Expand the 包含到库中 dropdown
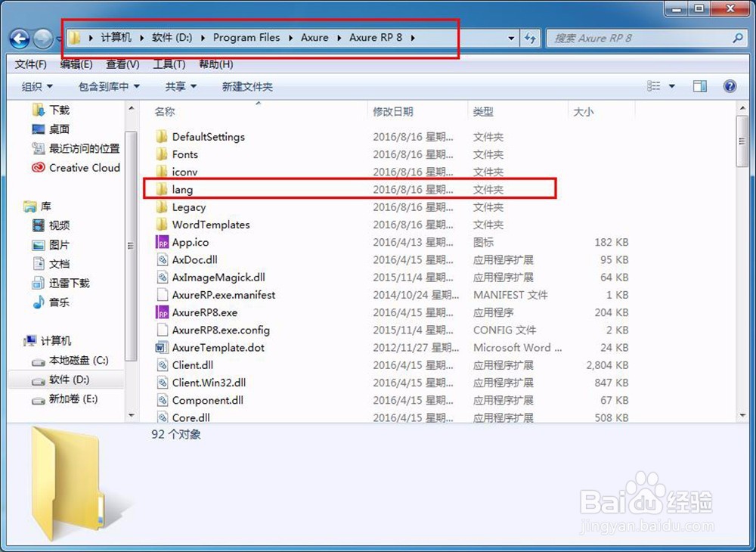The image size is (756, 552). [109, 87]
